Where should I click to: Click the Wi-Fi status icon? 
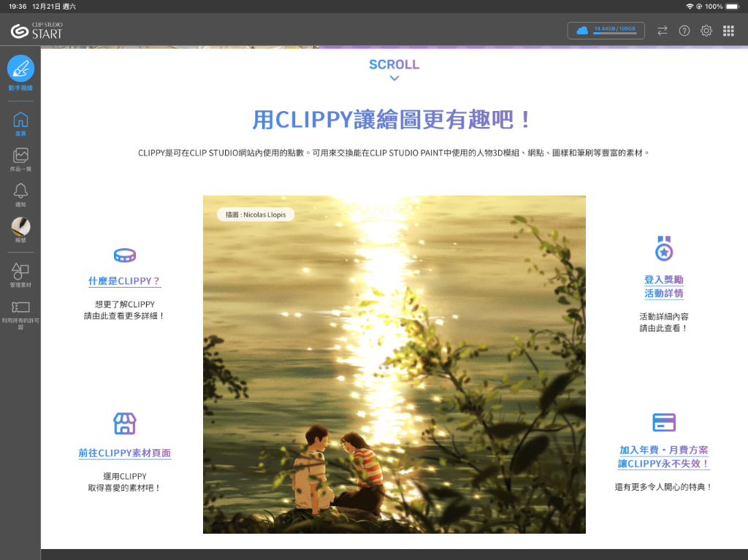[x=690, y=6]
